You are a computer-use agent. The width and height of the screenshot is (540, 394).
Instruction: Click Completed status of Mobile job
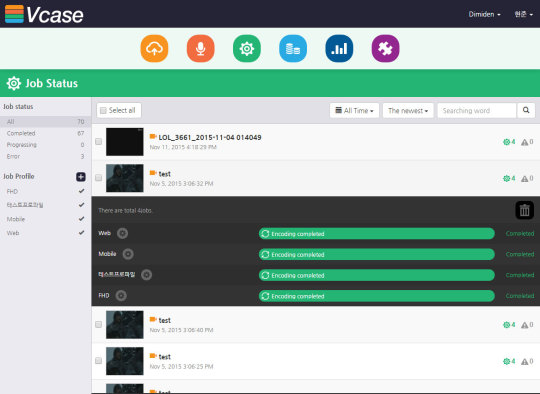520,254
